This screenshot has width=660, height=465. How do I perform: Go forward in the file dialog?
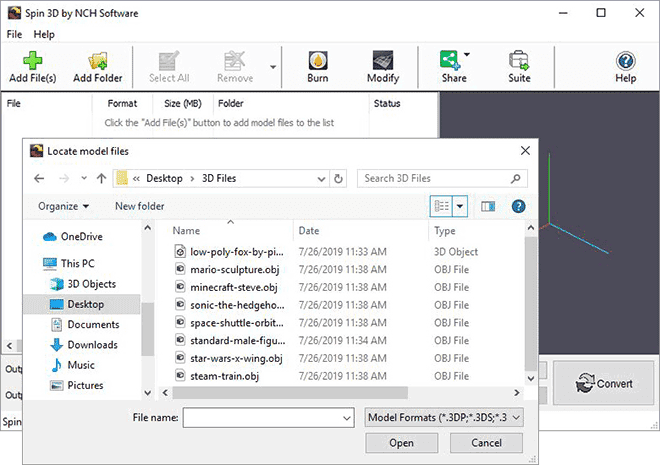click(x=64, y=178)
